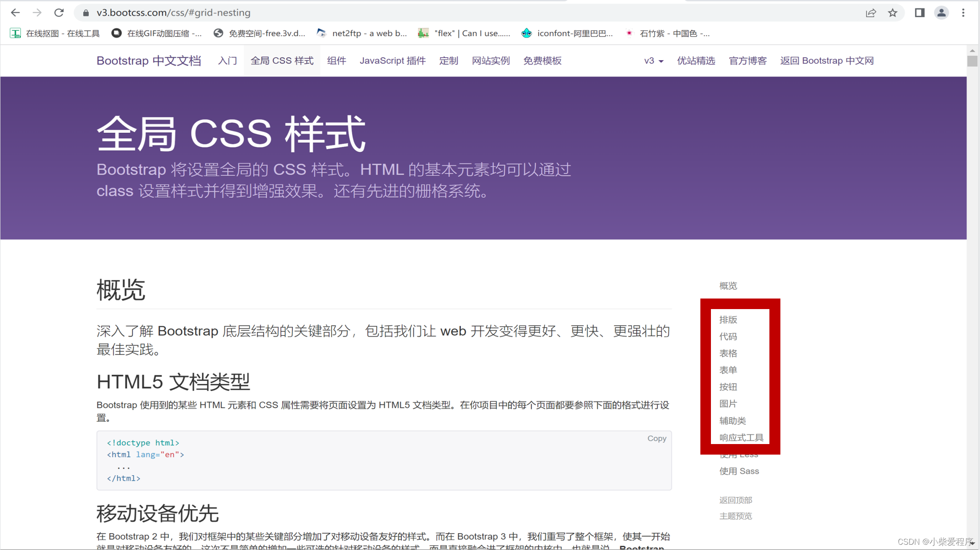Open Chrome three-dot menu
This screenshot has width=980, height=550.
pos(963,13)
